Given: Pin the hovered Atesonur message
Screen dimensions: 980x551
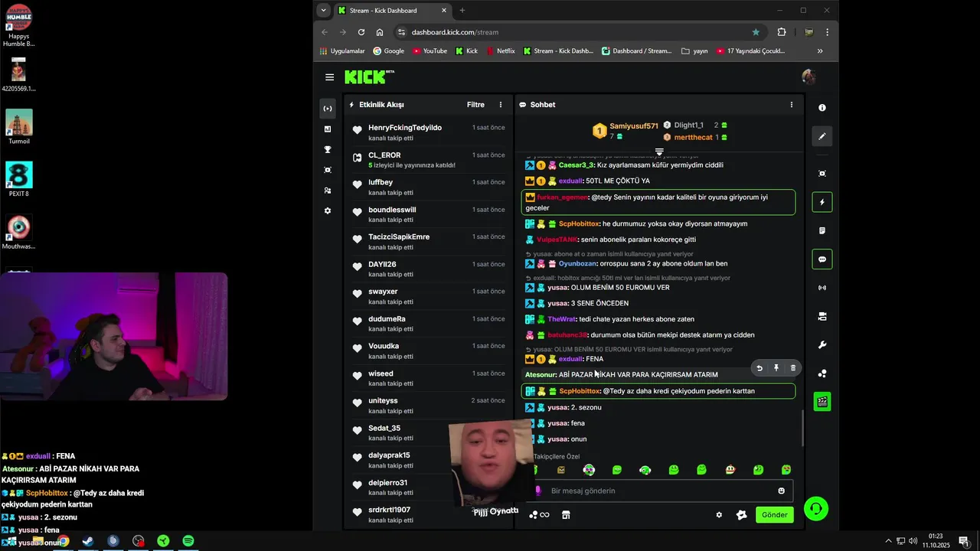Looking at the screenshot, I should 776,368.
